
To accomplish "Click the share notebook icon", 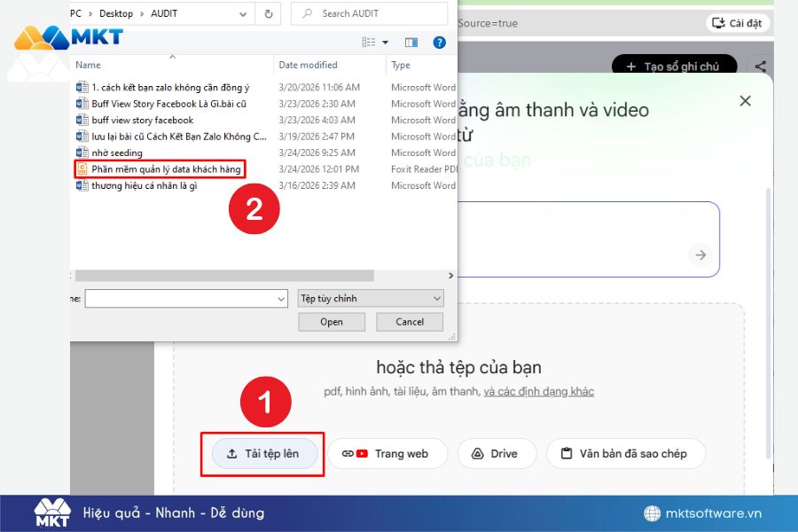I will [x=761, y=66].
